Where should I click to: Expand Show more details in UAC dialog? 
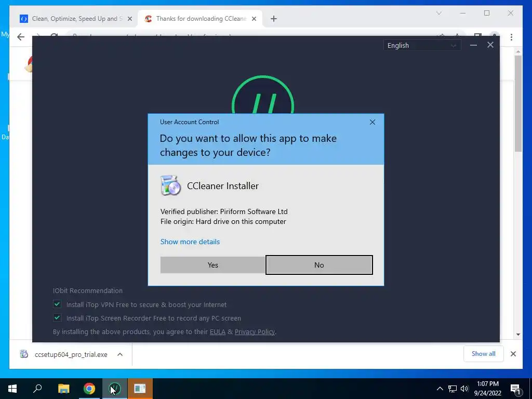tap(190, 242)
